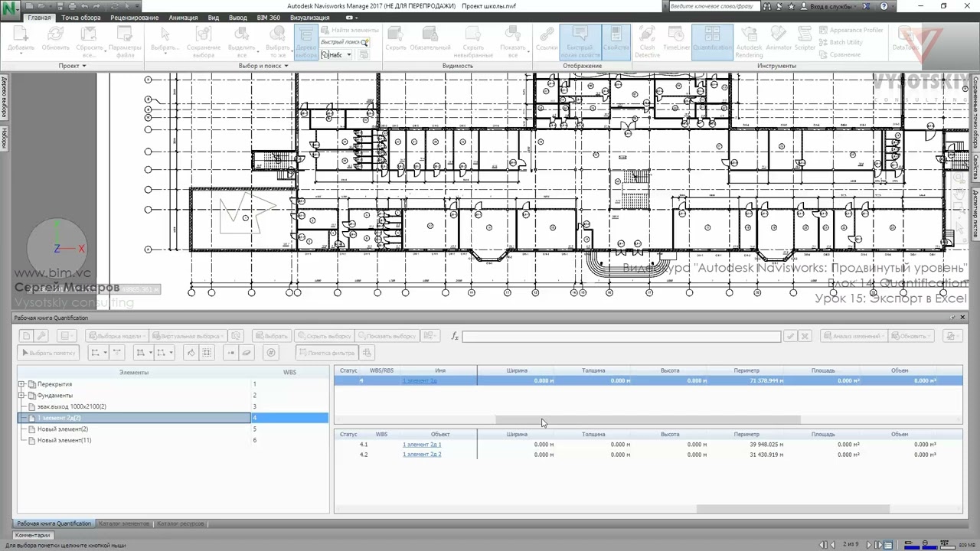980x551 pixels.
Task: Open the Анимация ribbon tab
Action: pyautogui.click(x=183, y=18)
